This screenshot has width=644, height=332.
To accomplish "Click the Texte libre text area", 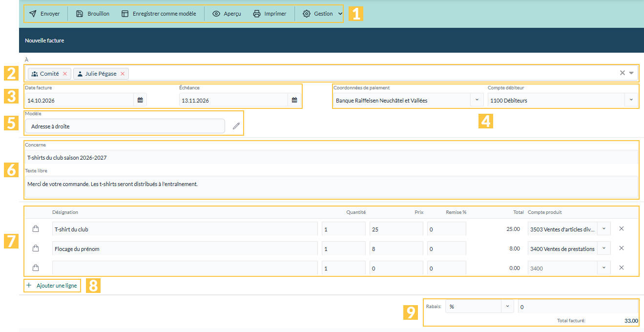I will [332, 187].
